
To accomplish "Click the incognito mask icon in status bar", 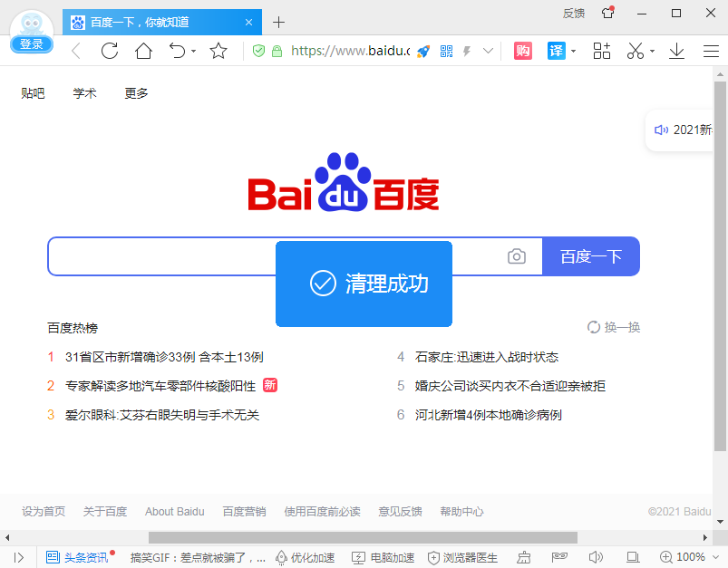I will point(559,556).
